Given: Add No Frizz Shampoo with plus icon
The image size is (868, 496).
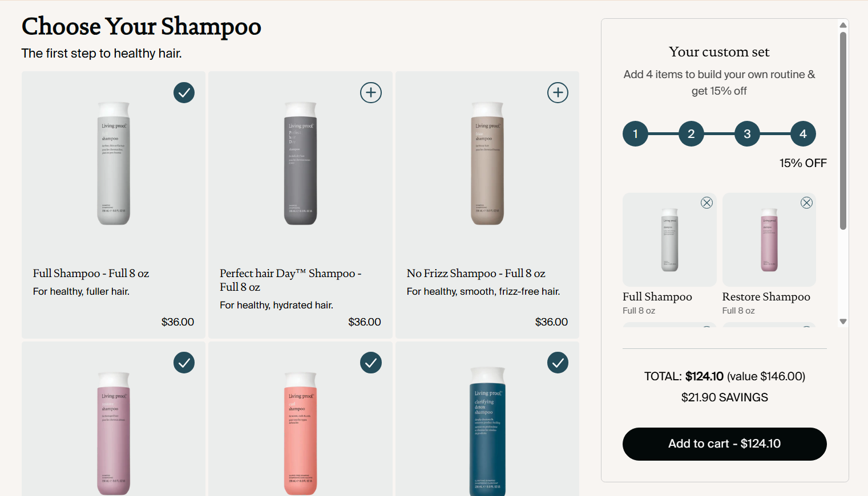Looking at the screenshot, I should pos(558,92).
